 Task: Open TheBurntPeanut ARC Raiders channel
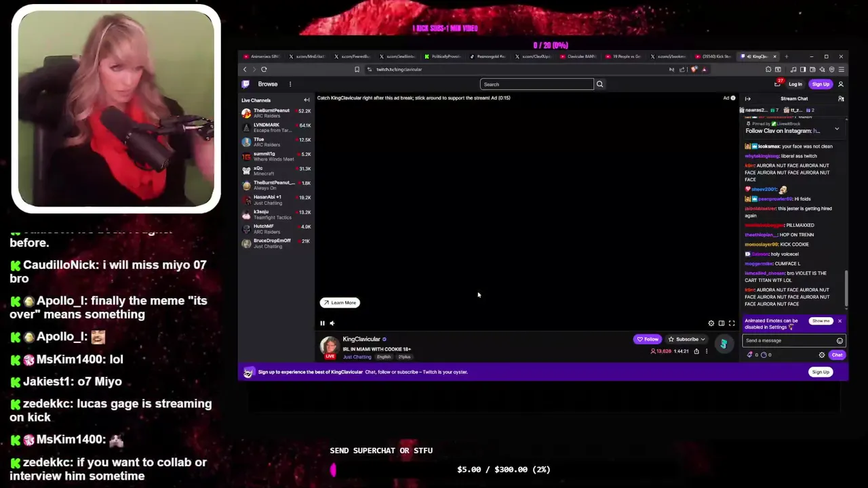coord(276,113)
